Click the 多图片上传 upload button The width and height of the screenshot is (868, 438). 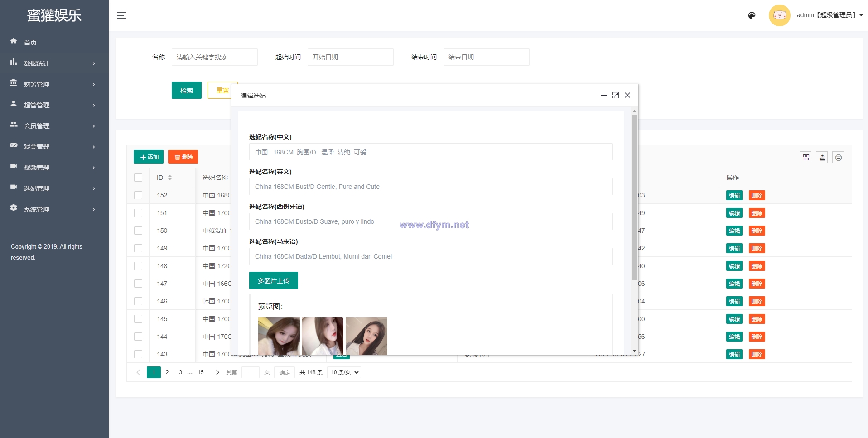point(274,280)
